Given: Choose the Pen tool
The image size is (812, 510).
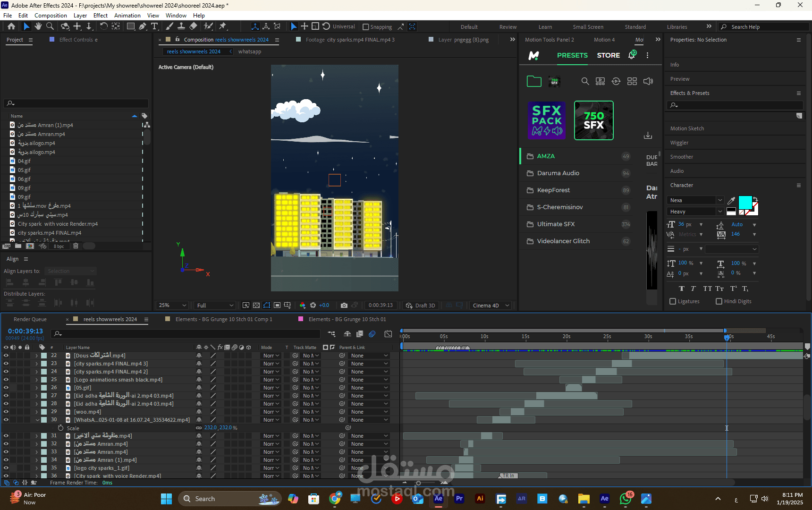Looking at the screenshot, I should tap(142, 26).
